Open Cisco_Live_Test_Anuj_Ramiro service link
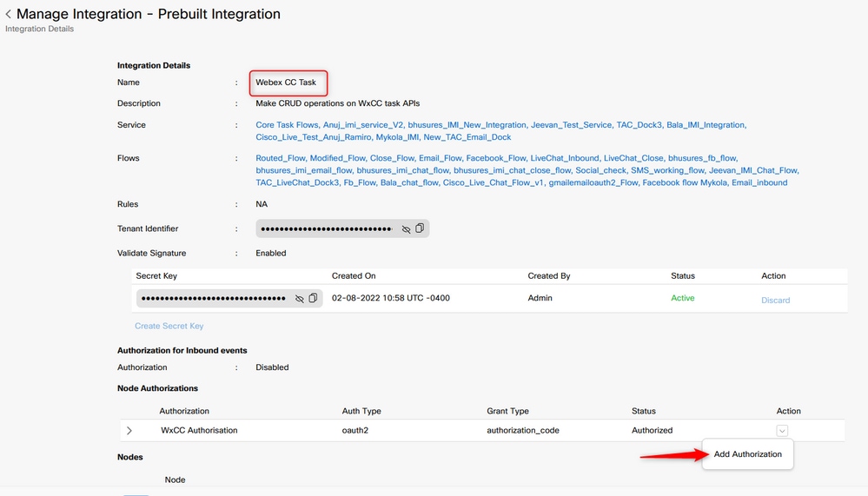 [314, 137]
